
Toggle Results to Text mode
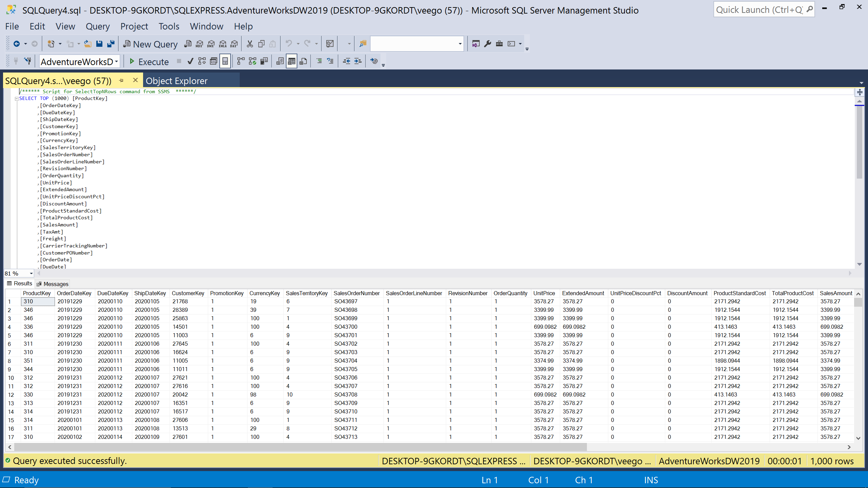tap(280, 61)
